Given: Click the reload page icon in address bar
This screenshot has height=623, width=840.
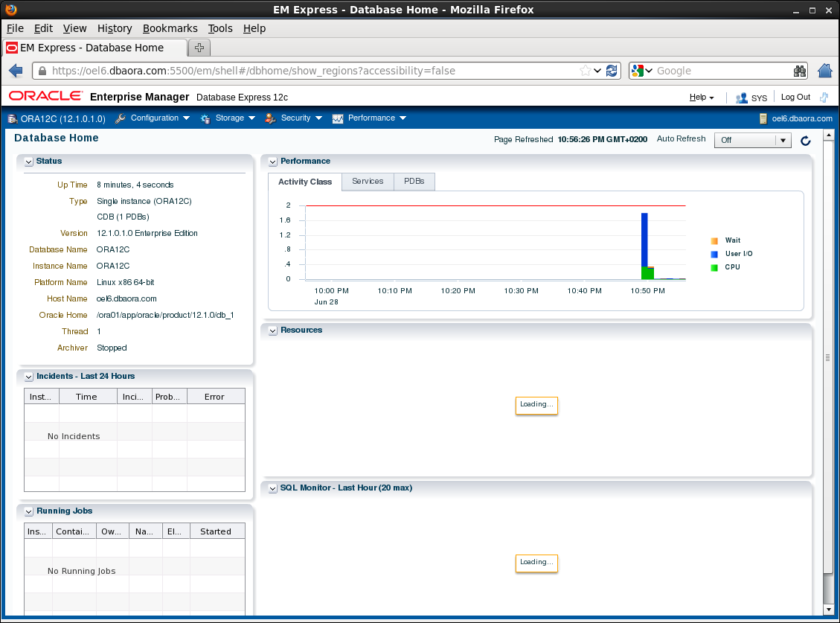Looking at the screenshot, I should point(612,71).
